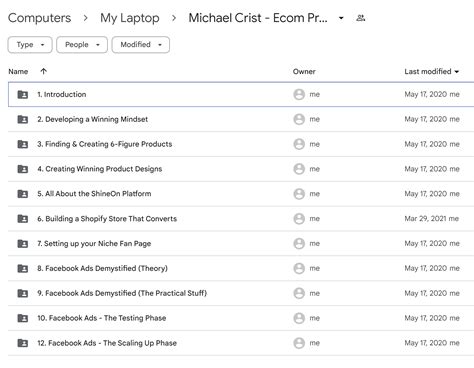The width and height of the screenshot is (474, 368).
Task: Click folder icon beside 2. Developing a Winning Mindset
Action: [23, 119]
